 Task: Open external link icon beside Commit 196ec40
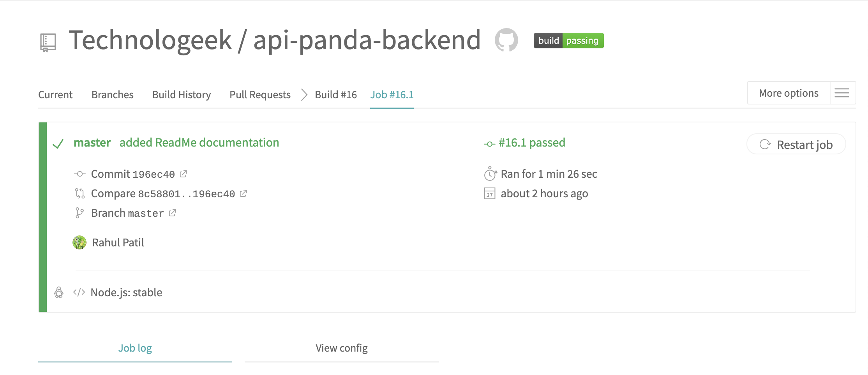183,174
